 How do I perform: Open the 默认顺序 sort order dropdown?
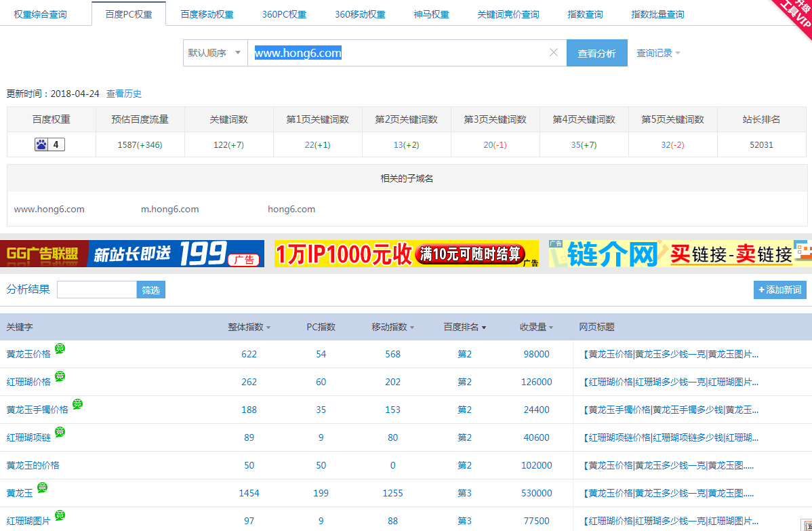pos(215,53)
